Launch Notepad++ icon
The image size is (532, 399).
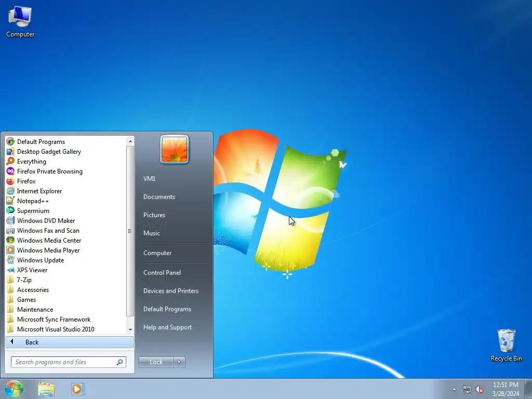click(x=10, y=201)
